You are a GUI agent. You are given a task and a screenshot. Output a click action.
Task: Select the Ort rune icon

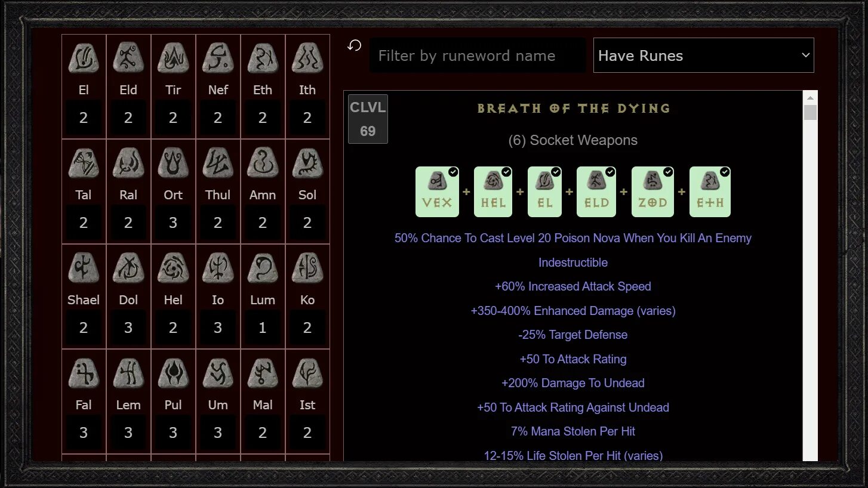(173, 163)
